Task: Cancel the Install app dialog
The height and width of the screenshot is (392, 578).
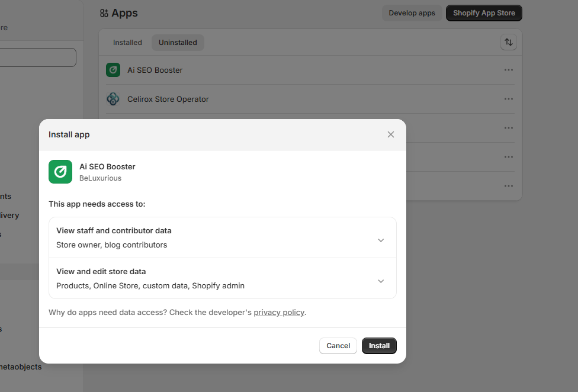Action: [338, 346]
